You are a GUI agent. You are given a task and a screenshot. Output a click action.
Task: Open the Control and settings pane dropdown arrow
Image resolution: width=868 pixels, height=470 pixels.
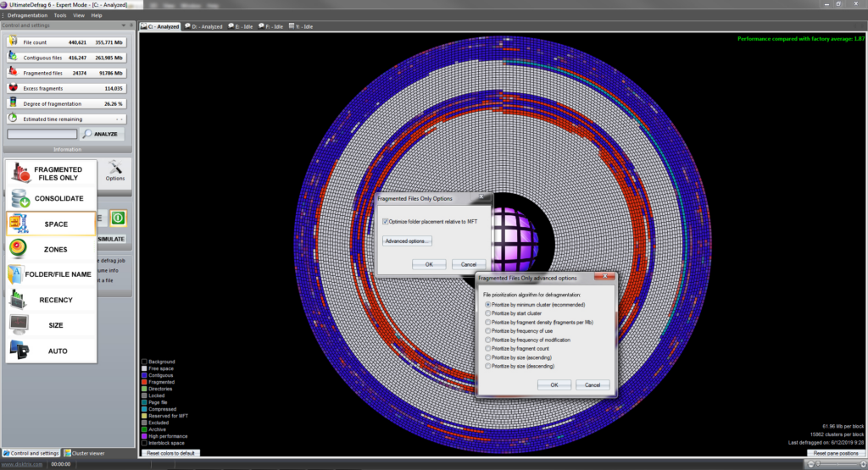pos(124,25)
